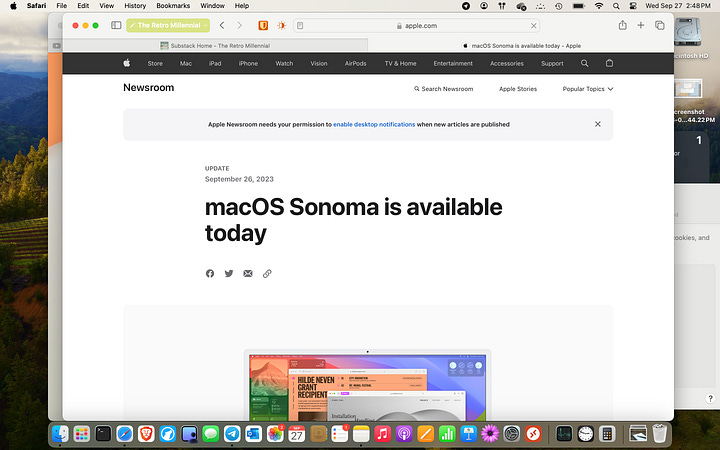Open the File menu

(x=62, y=6)
